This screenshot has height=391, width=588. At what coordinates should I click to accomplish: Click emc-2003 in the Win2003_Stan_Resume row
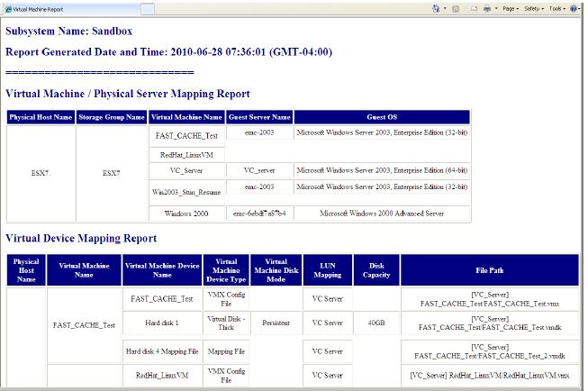[x=259, y=186]
